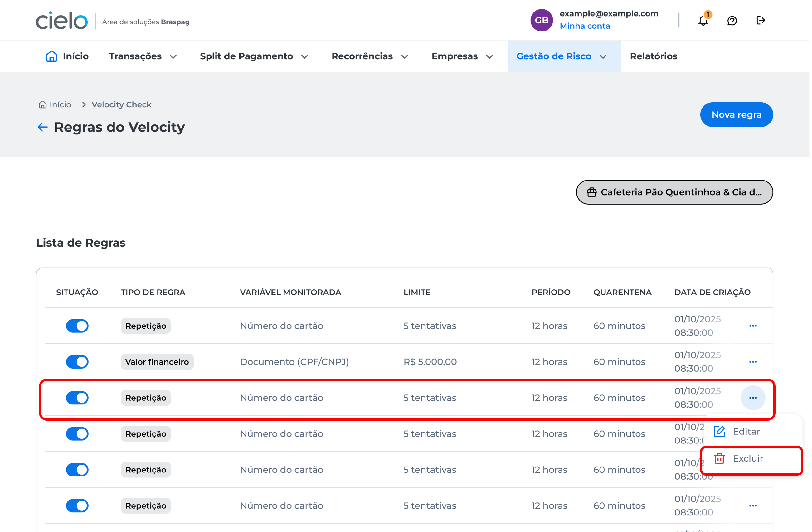This screenshot has height=532, width=812.
Task: Click the back arrow beside Regras do Velocity
Action: click(42, 127)
